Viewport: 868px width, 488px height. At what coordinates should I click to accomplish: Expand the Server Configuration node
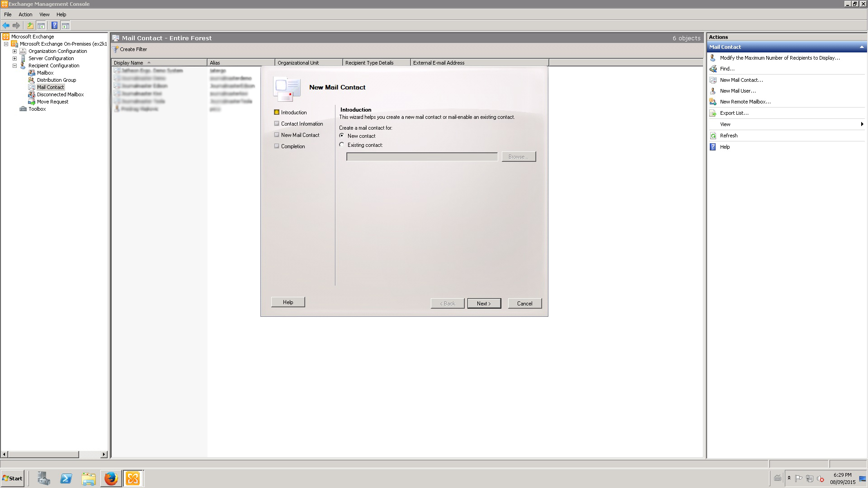[14, 58]
